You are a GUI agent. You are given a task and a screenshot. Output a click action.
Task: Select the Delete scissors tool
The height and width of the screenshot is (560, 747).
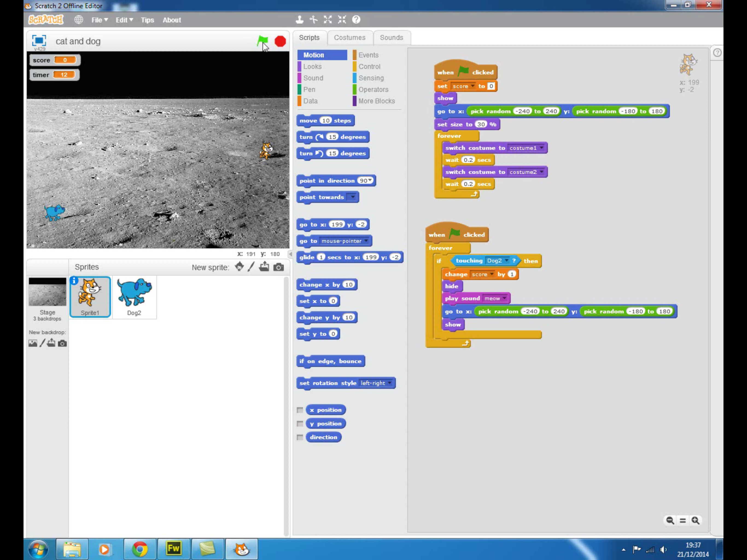pos(314,20)
